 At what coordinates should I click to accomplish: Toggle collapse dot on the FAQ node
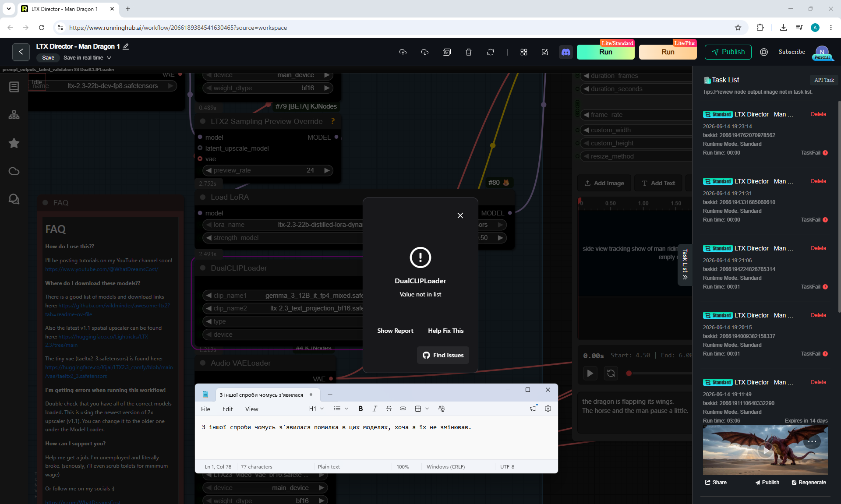[x=45, y=203]
